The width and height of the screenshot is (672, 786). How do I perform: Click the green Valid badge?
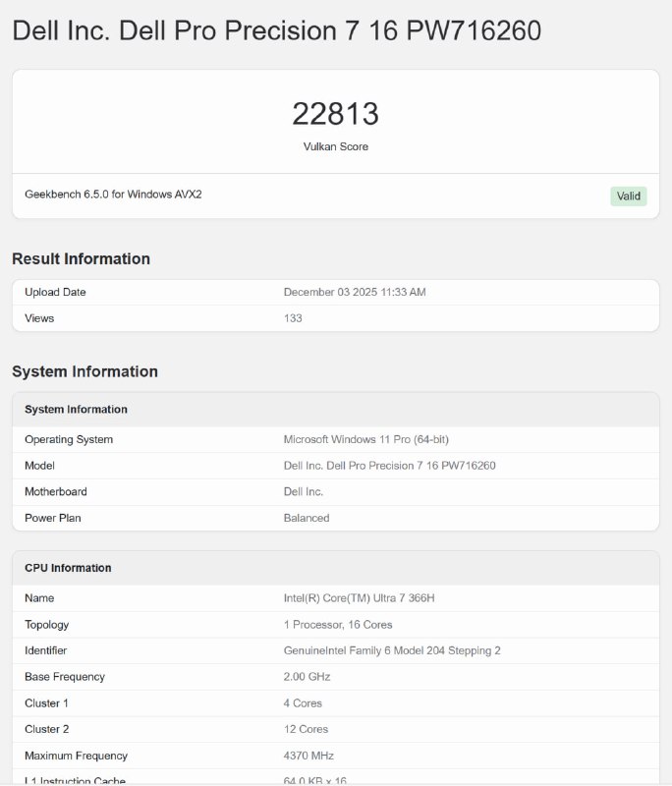point(629,196)
